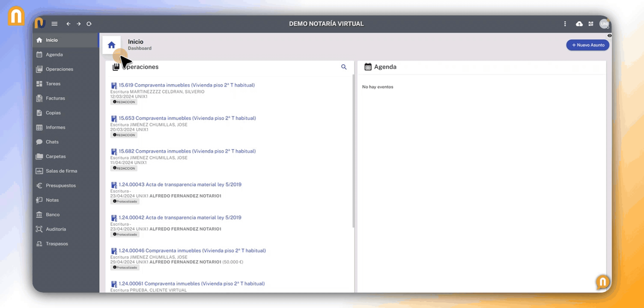
Task: Open Salas de firma in sidebar
Action: tap(61, 171)
